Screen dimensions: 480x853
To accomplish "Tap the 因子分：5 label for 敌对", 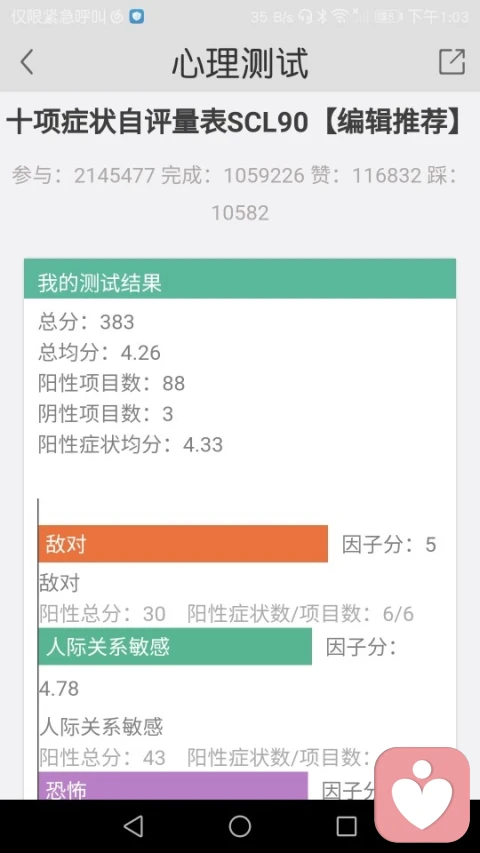I will pos(389,544).
